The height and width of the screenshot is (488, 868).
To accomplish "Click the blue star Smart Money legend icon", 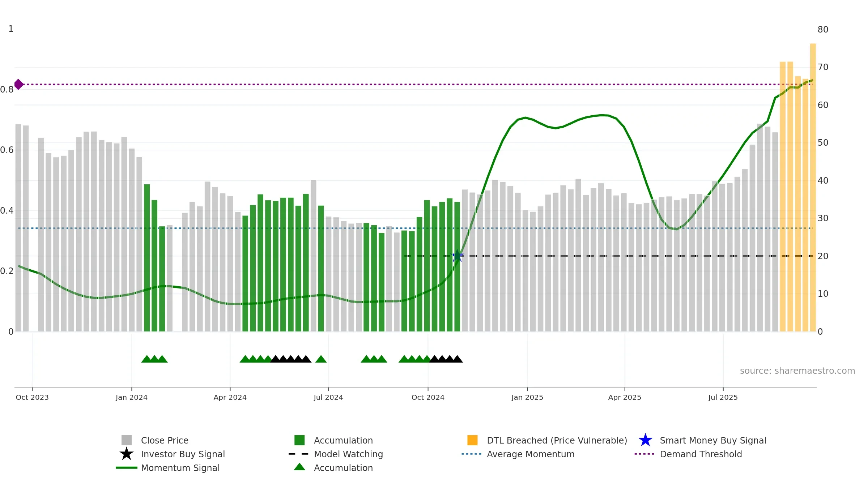I will point(645,440).
